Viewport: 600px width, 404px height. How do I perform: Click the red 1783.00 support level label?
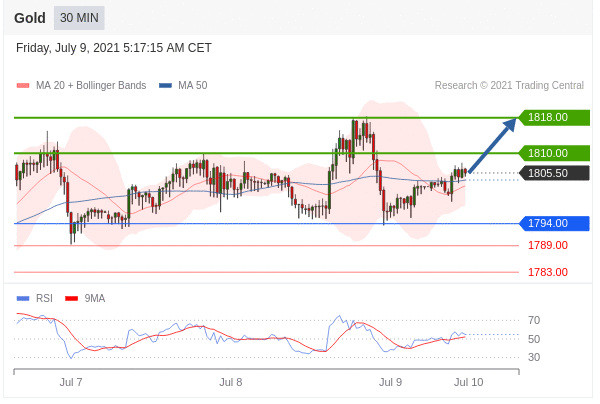[547, 272]
